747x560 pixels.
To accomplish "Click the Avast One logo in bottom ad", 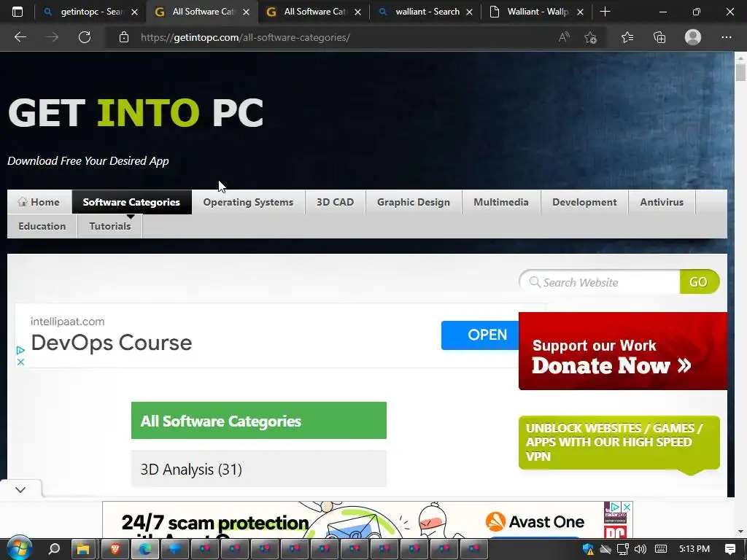I will point(535,522).
